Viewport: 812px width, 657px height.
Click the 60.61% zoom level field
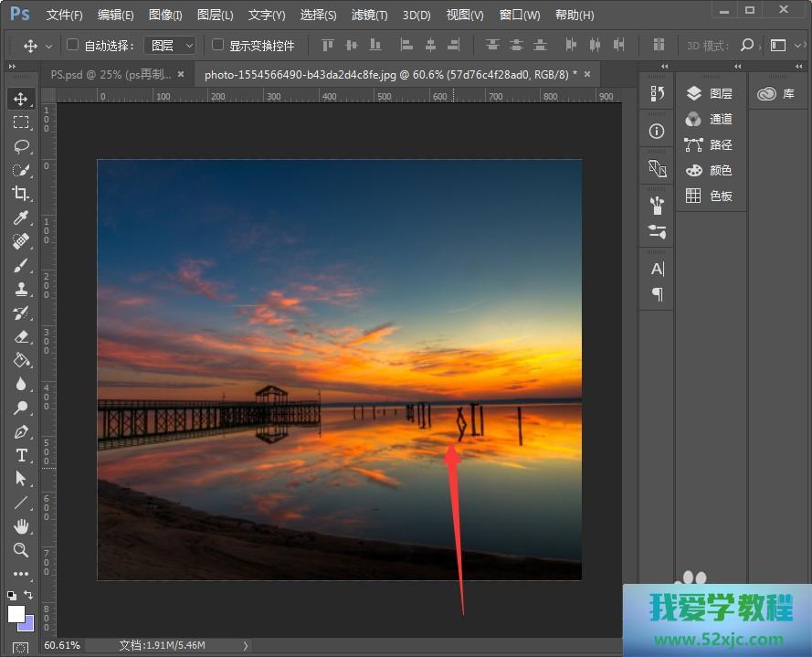pos(62,645)
